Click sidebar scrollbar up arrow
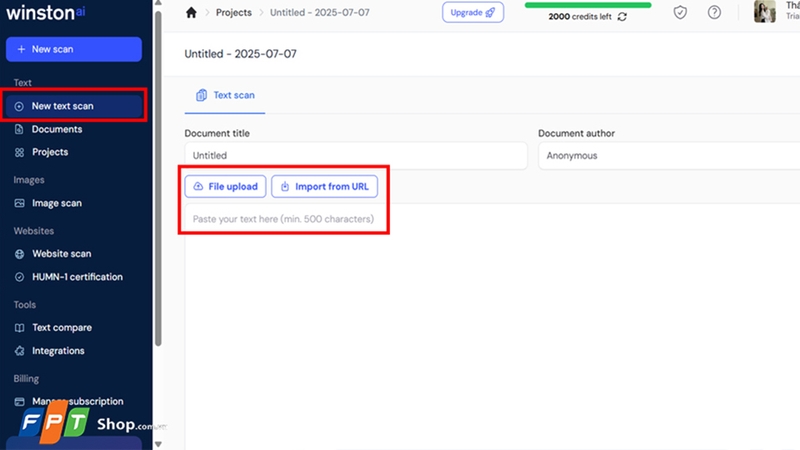This screenshot has width=800, height=450. pos(158,3)
